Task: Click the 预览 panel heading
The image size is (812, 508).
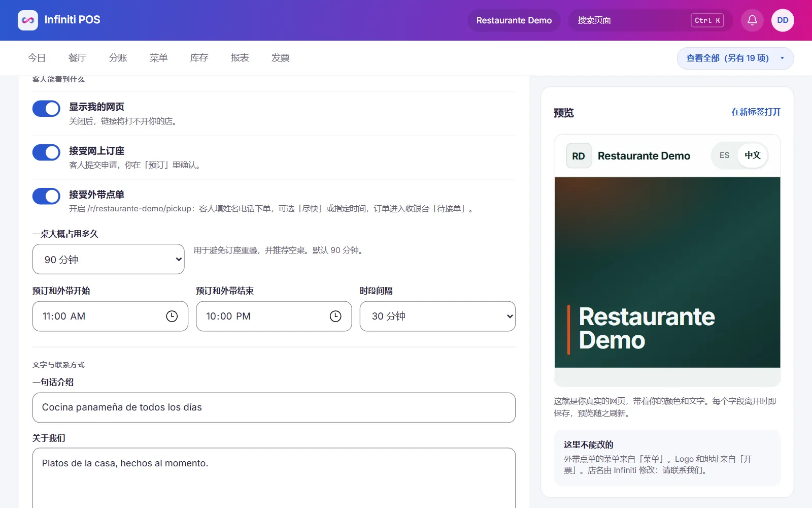Action: (564, 113)
